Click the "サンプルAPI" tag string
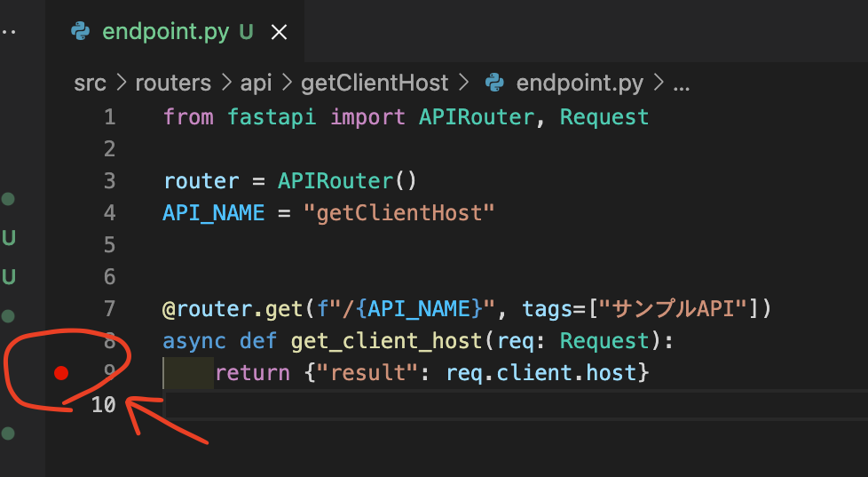This screenshot has width=868, height=477. 673,308
